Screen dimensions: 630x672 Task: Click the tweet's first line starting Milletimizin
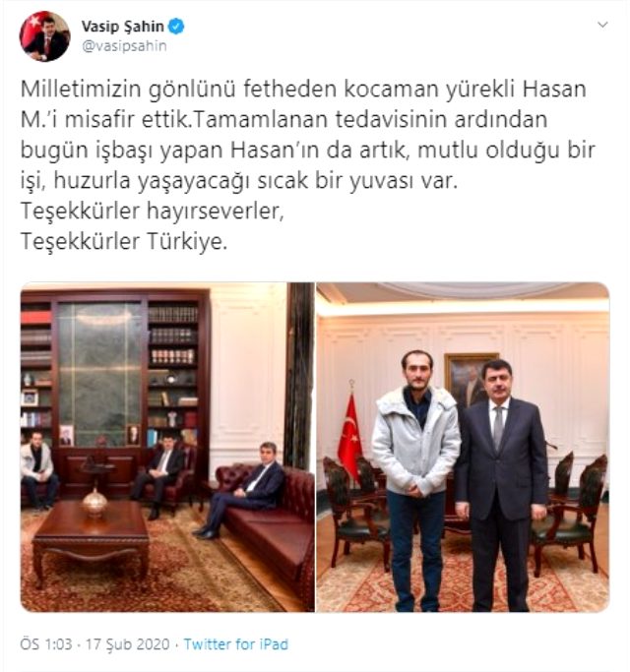click(x=303, y=90)
